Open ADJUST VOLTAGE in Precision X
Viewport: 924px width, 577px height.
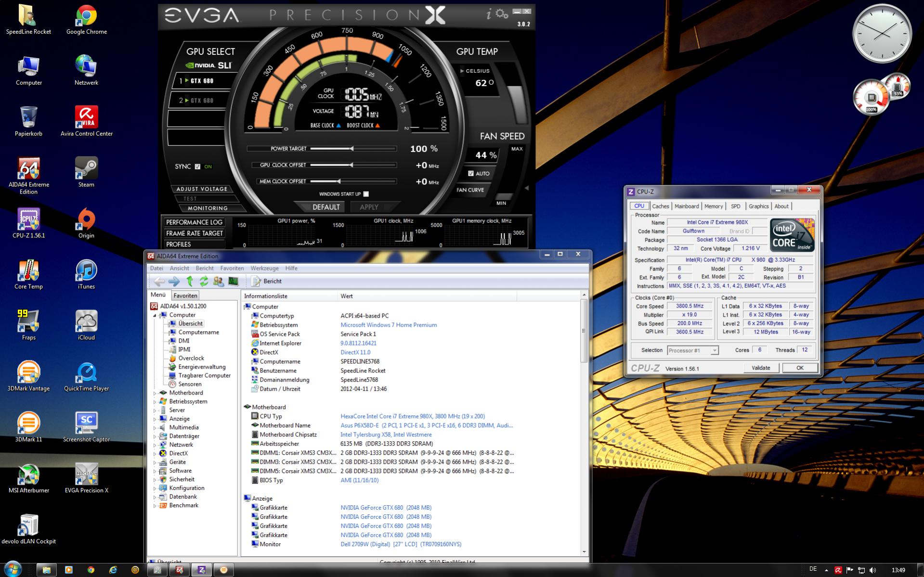[202, 189]
